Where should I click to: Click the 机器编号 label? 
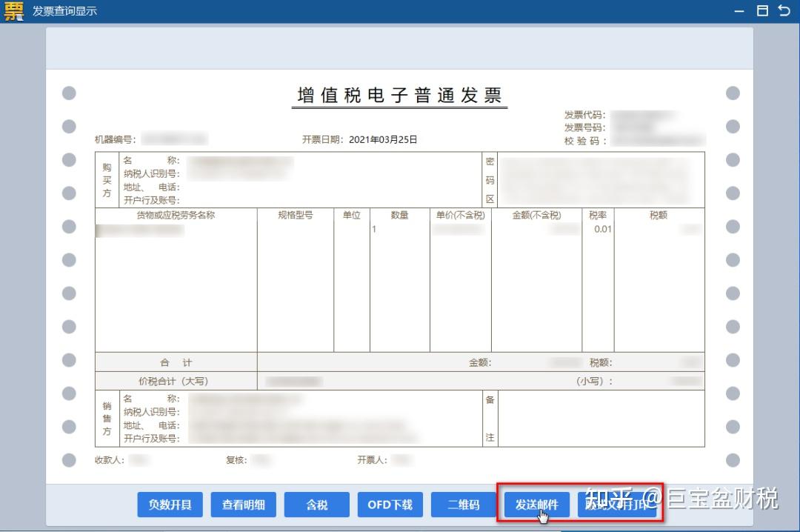(116, 139)
